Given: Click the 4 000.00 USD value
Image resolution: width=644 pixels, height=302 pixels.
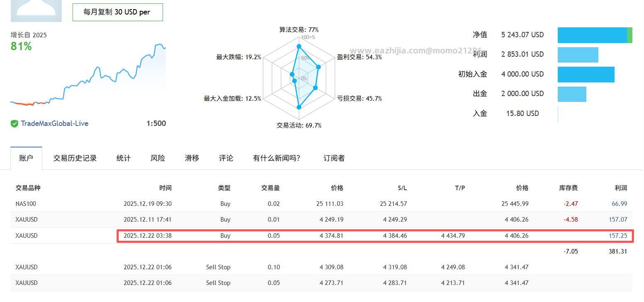Looking at the screenshot, I should point(522,74).
